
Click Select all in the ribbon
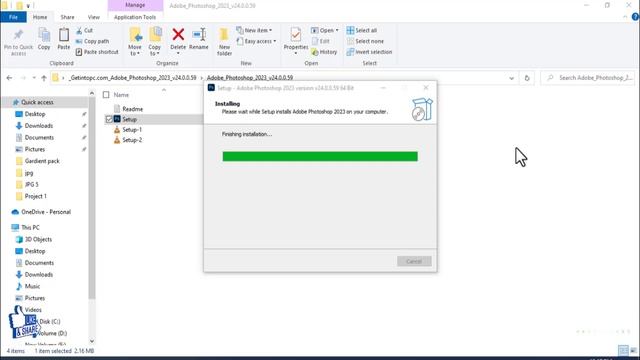tap(362, 31)
